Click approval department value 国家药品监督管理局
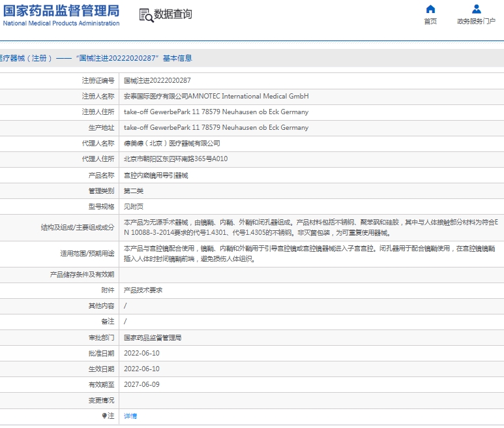This screenshot has height=428, width=504. [x=153, y=338]
